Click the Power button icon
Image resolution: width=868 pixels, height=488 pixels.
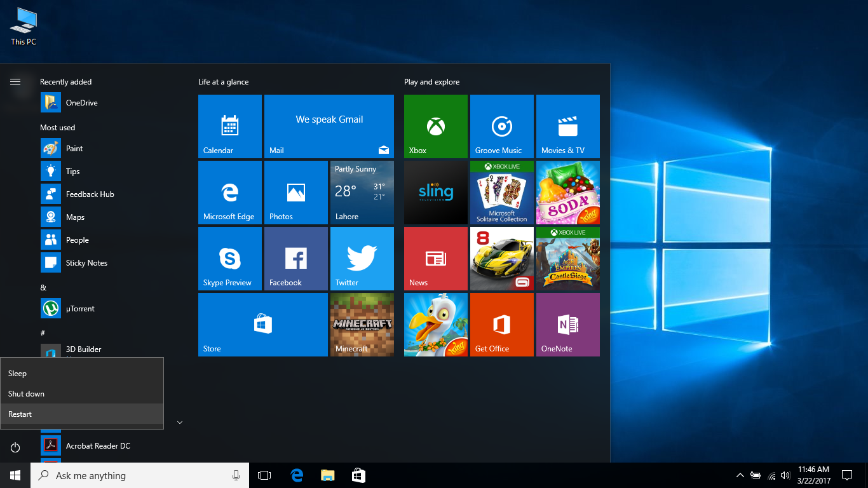15,447
